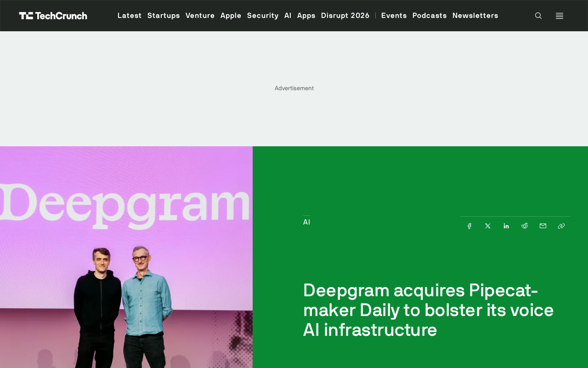Go to Latest section
This screenshot has width=588, height=368.
click(130, 16)
